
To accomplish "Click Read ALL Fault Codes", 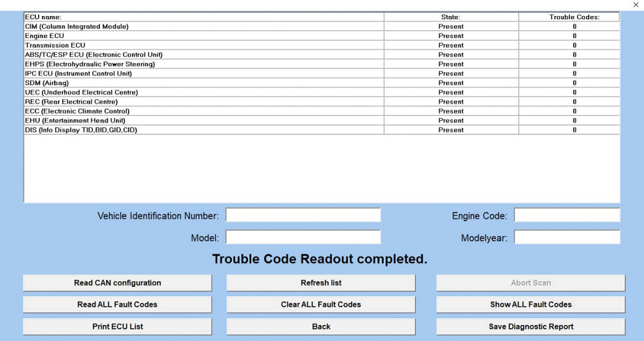I will 117,304.
